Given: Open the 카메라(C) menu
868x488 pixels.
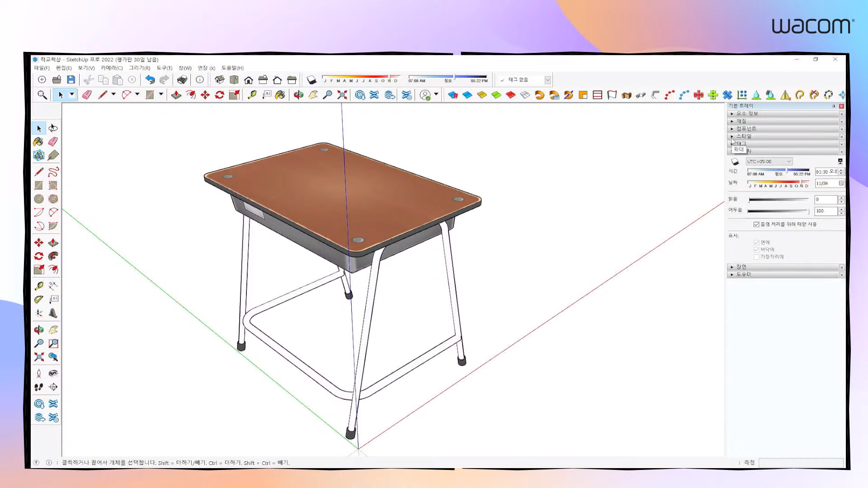Looking at the screenshot, I should 111,68.
